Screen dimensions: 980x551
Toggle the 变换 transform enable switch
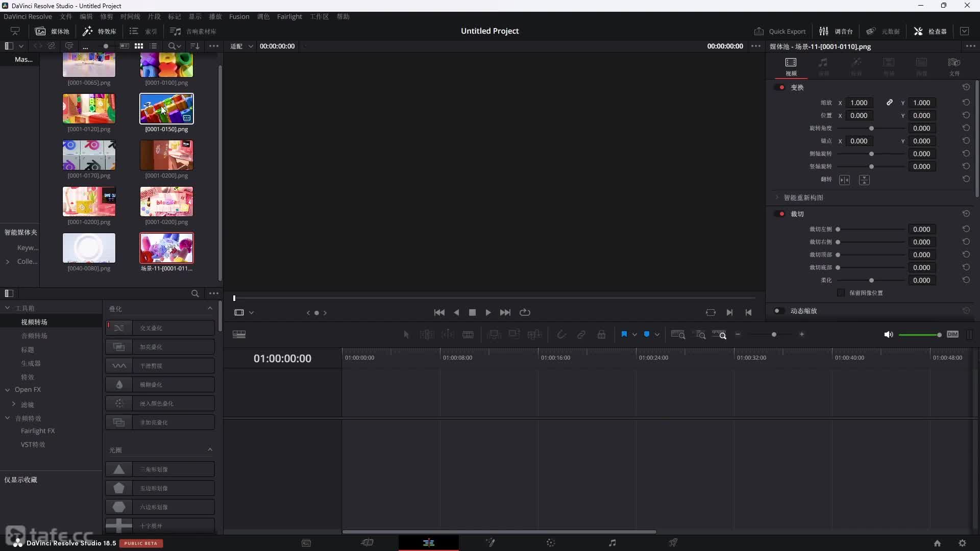(x=779, y=87)
